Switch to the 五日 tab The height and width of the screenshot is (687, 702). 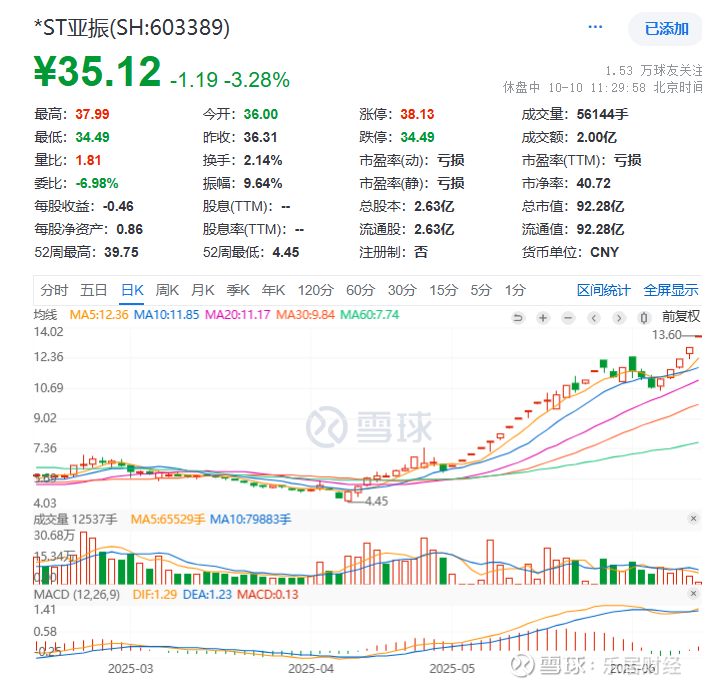click(x=93, y=290)
